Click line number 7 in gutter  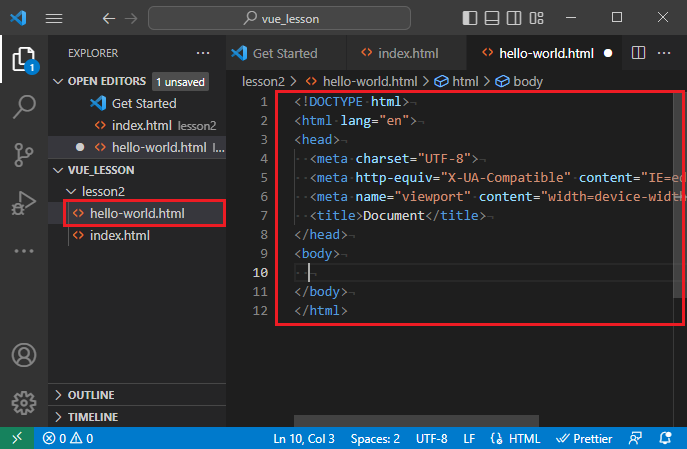point(263,216)
